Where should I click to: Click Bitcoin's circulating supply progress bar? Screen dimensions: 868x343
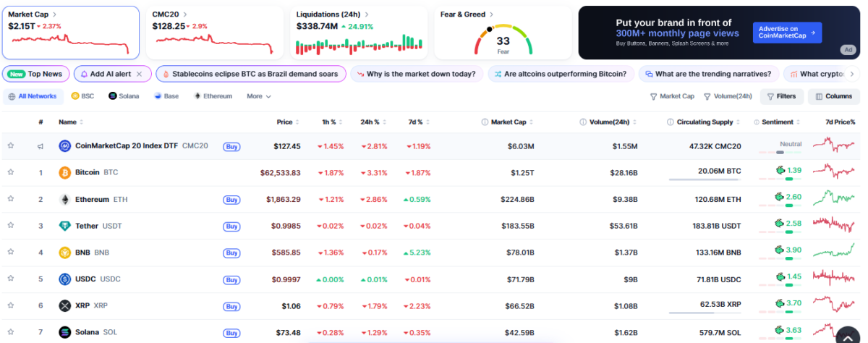pyautogui.click(x=705, y=179)
